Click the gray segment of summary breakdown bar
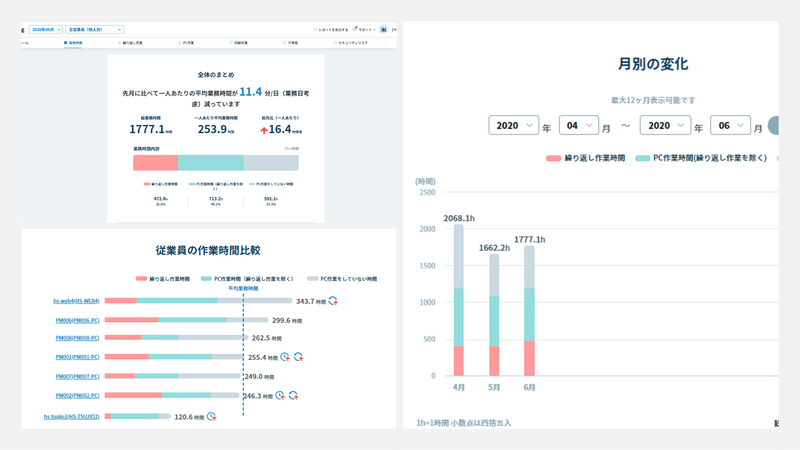The height and width of the screenshot is (450, 800). tap(271, 163)
